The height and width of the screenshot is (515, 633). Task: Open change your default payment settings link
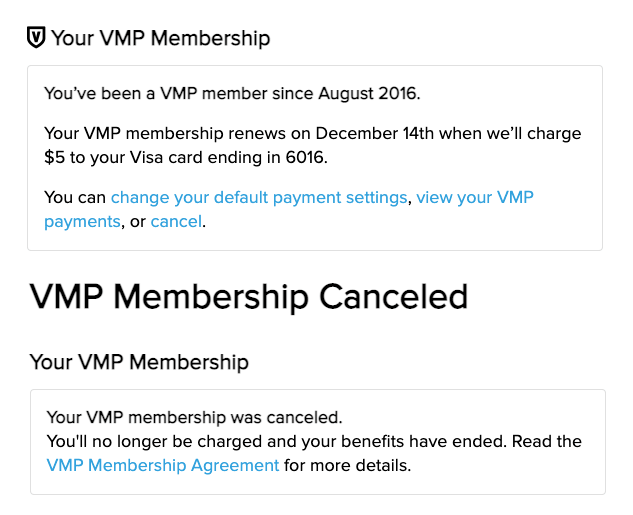click(x=259, y=197)
